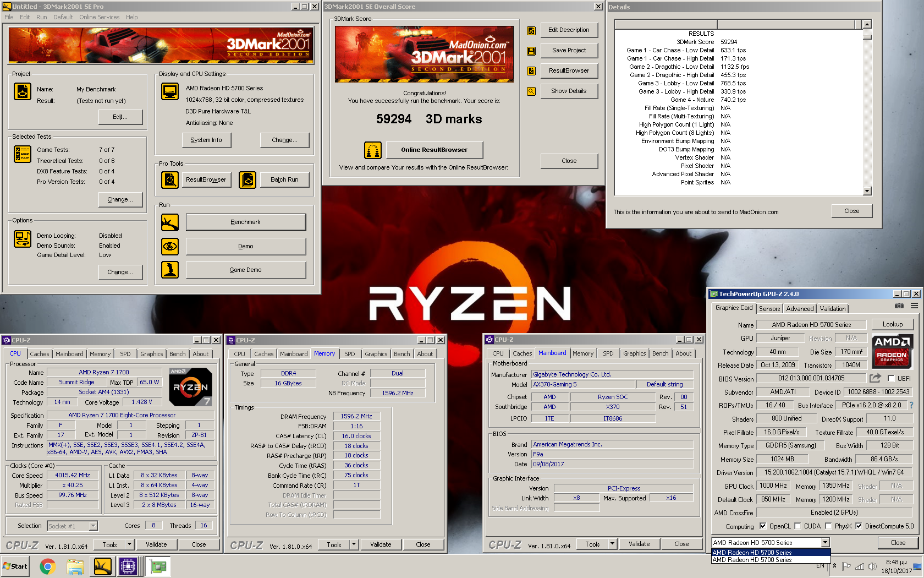
Task: Take GPU-Z screenshot with camera icon
Action: pos(899,306)
